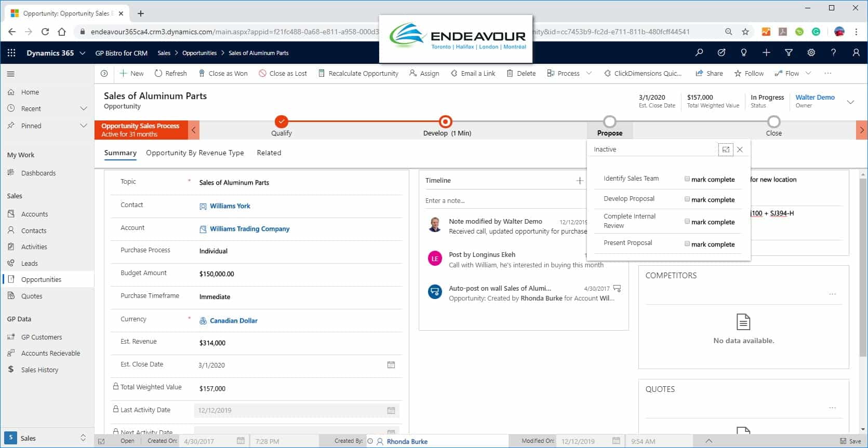Open the Williams Trading Company account link
Viewport: 868px width, 448px height.
pyautogui.click(x=249, y=229)
